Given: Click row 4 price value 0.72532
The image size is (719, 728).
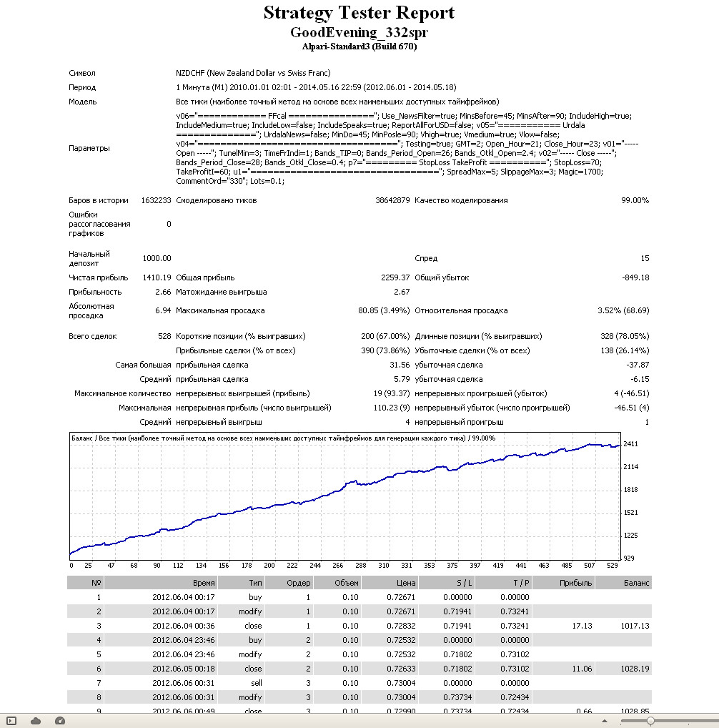Looking at the screenshot, I should coord(401,640).
